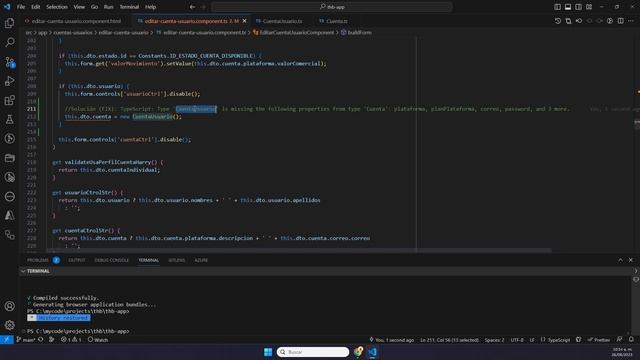Switch to the GitLens panel tab
The height and width of the screenshot is (360, 640).
pos(176,260)
